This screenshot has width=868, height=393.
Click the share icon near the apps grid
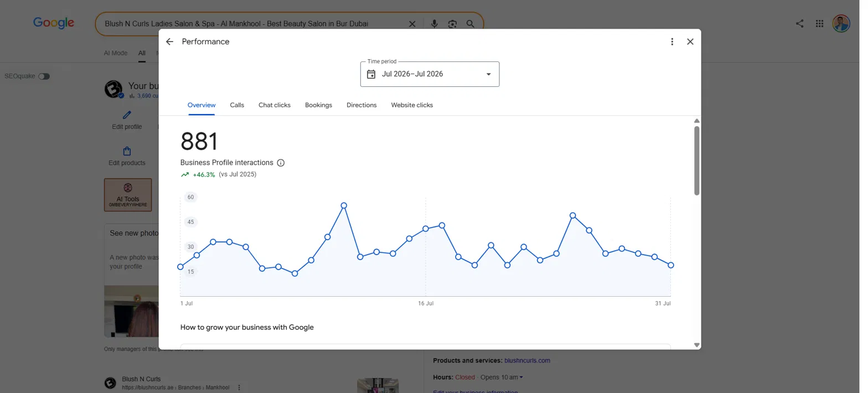800,24
